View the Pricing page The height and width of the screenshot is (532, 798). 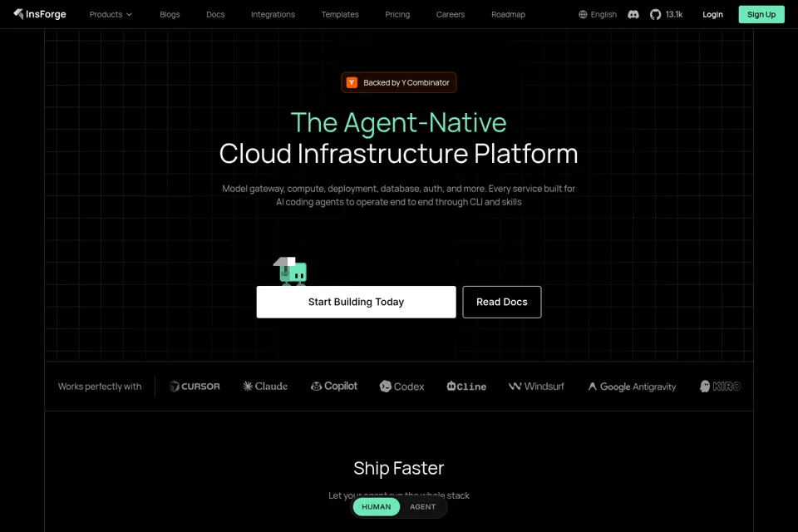pos(397,14)
